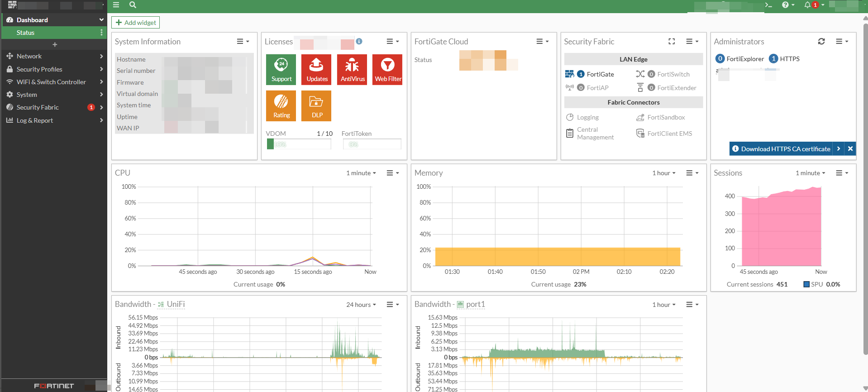Click the Add widget button

click(x=136, y=23)
